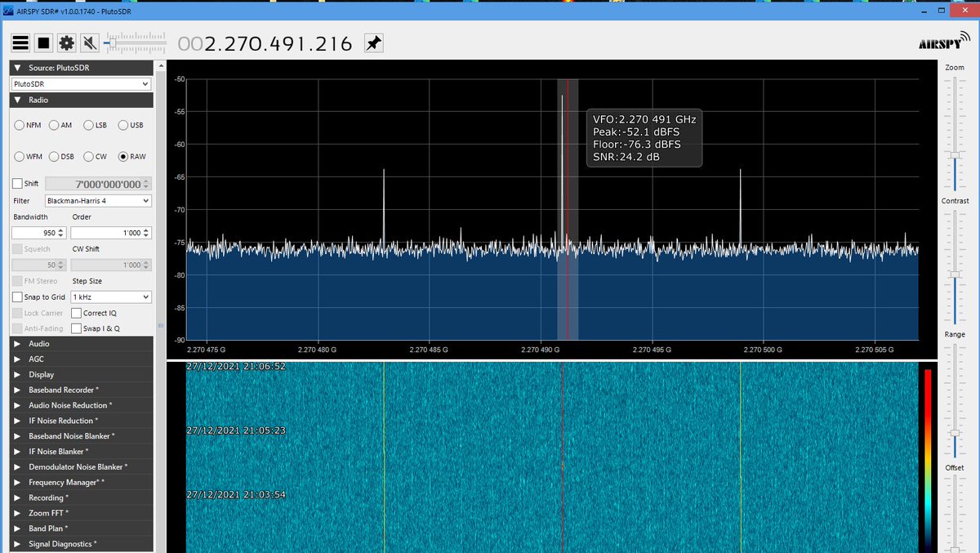Expand the Baseband Noise Blanker panel
This screenshot has width=980, height=553.
point(81,436)
